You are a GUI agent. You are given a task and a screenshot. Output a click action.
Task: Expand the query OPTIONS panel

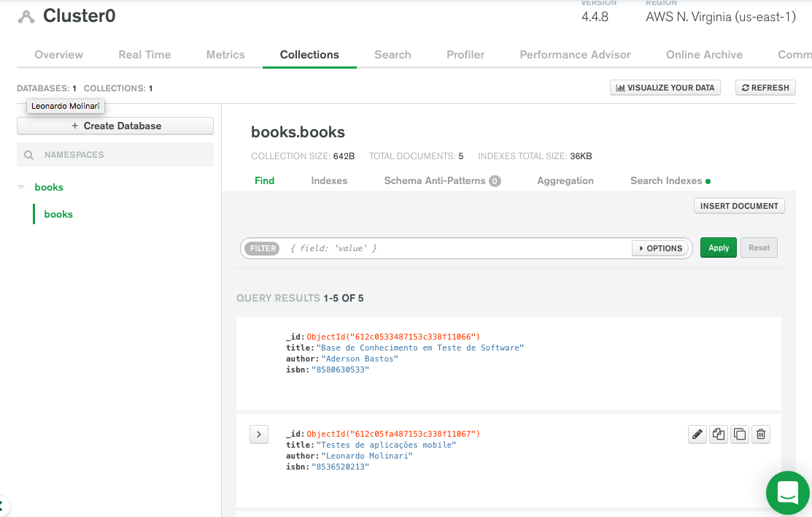[x=660, y=248]
